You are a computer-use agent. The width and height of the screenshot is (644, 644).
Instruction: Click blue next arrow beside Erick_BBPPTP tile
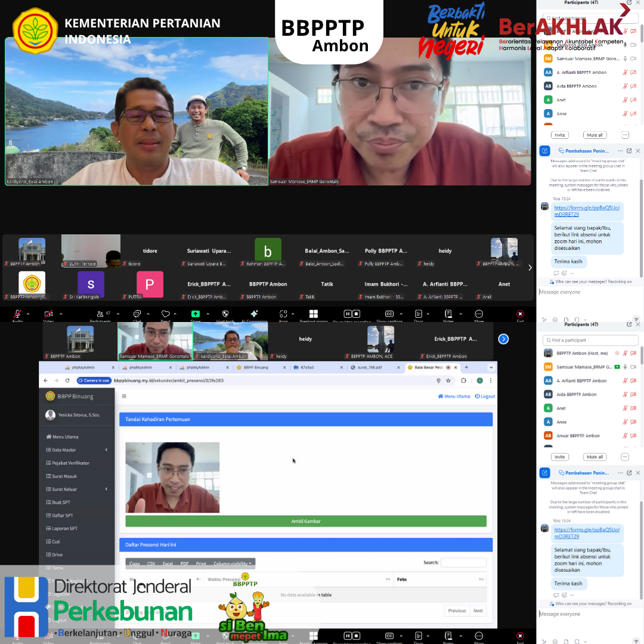(503, 339)
